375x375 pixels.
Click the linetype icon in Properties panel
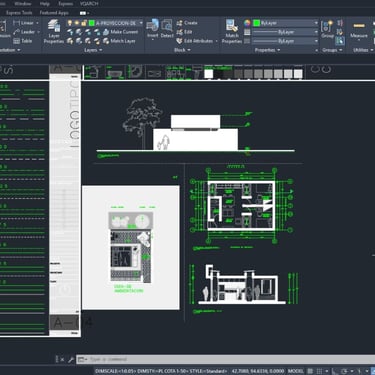[x=247, y=41]
